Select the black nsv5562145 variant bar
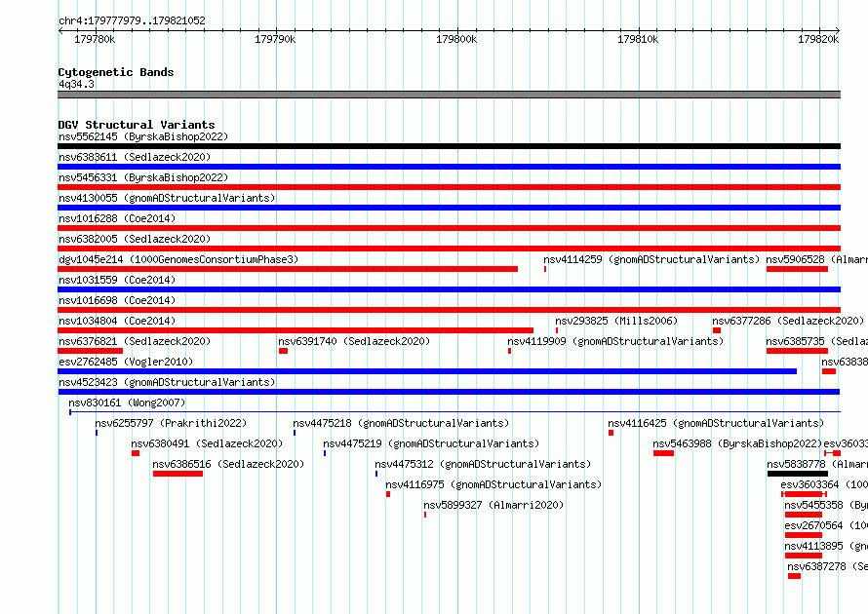The image size is (868, 614). point(449,146)
